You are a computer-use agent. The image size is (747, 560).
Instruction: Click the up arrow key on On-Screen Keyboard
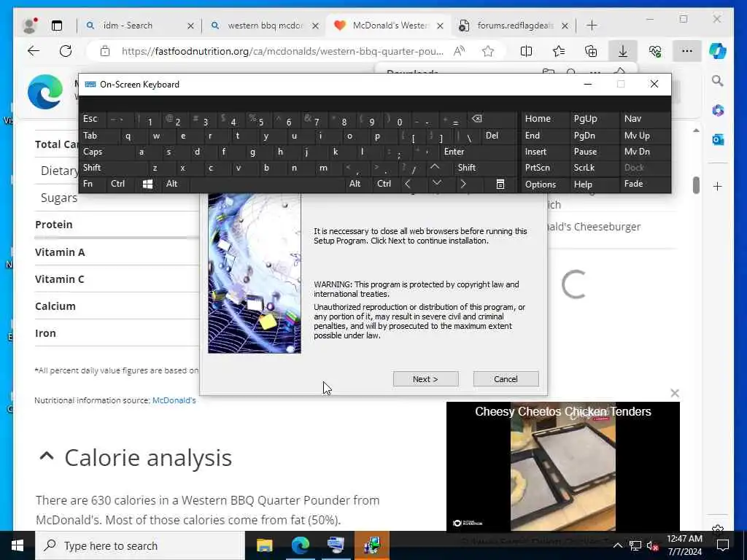[x=435, y=168]
